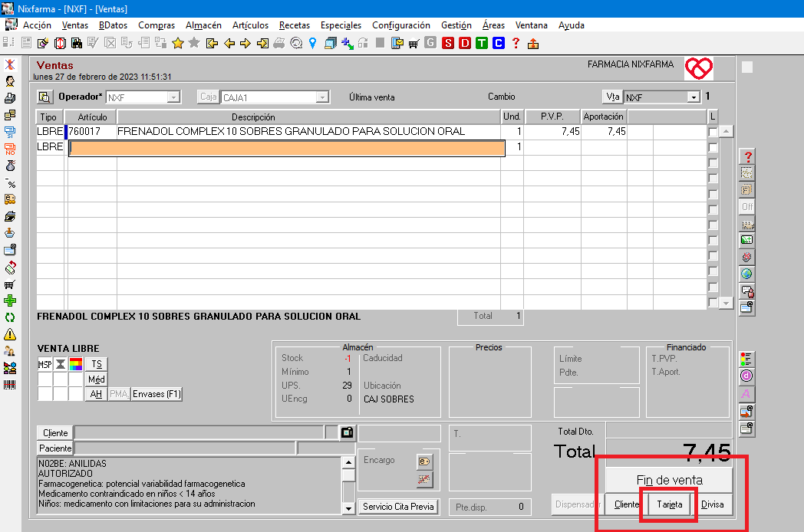Screen dimensions: 804x532
Task: Click the rainbow color palette button
Action: point(75,364)
